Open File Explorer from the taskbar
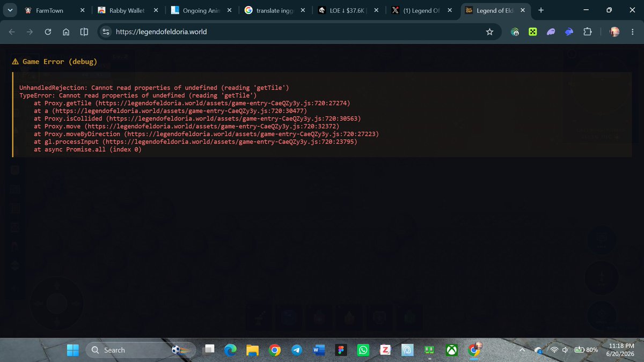The image size is (644, 362). coord(253,350)
